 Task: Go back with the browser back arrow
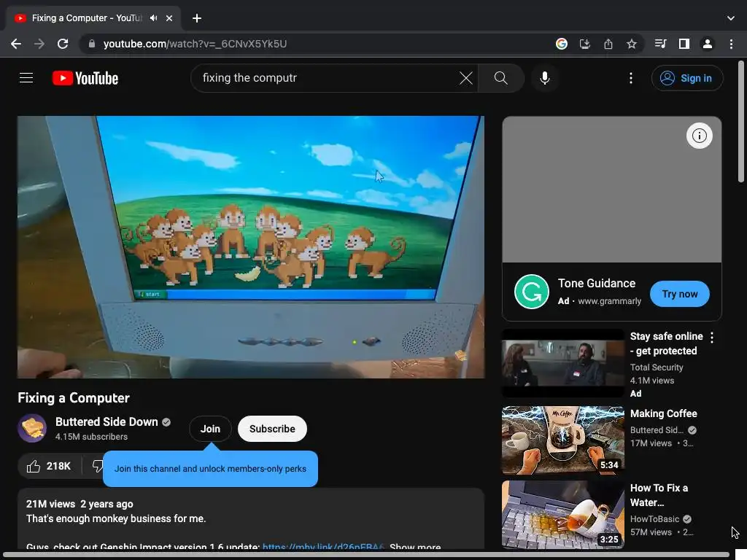pos(16,44)
